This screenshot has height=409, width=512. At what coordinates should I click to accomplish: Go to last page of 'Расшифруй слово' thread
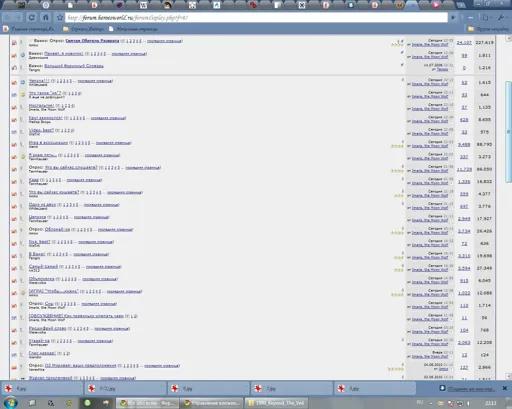[112, 328]
